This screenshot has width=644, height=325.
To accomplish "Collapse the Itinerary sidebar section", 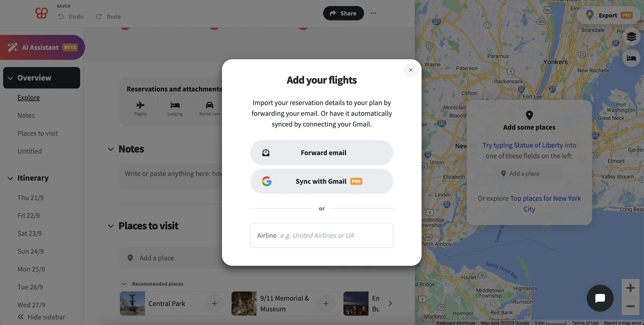I will (10, 178).
